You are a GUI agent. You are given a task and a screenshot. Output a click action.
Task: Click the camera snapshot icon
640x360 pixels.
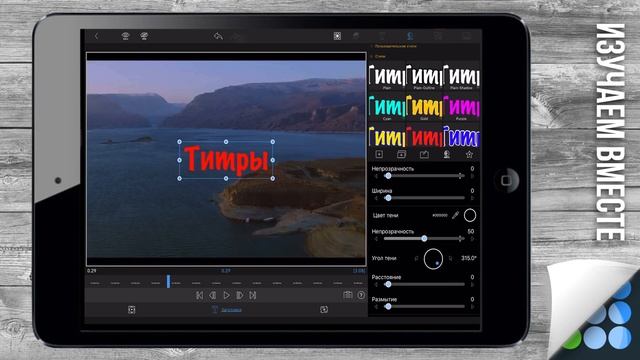click(x=348, y=295)
